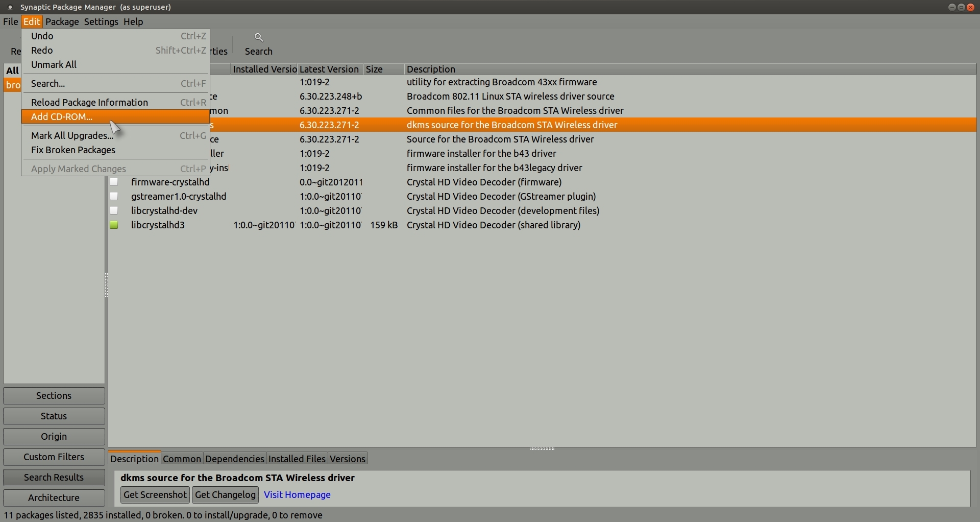Switch to the Dependencies tab
The height and width of the screenshot is (522, 980).
(x=235, y=459)
